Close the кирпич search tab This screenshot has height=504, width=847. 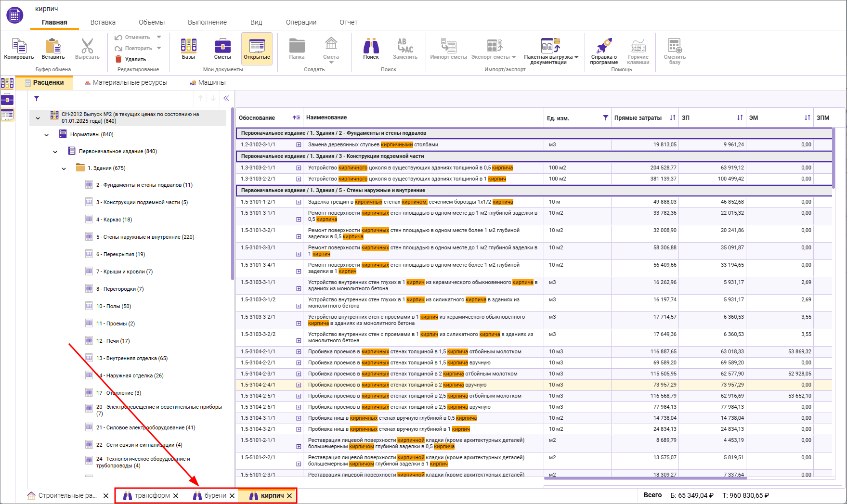[289, 496]
